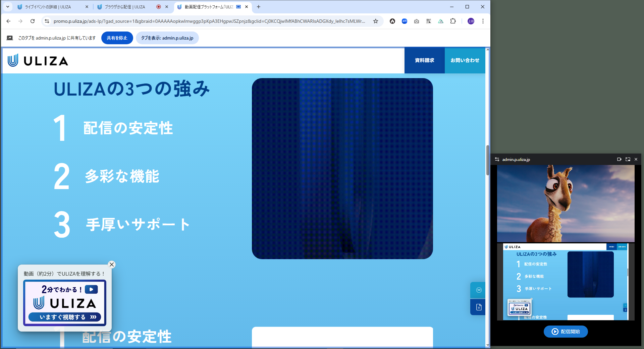
Task: Bookmark this page with the star icon
Action: click(x=376, y=21)
